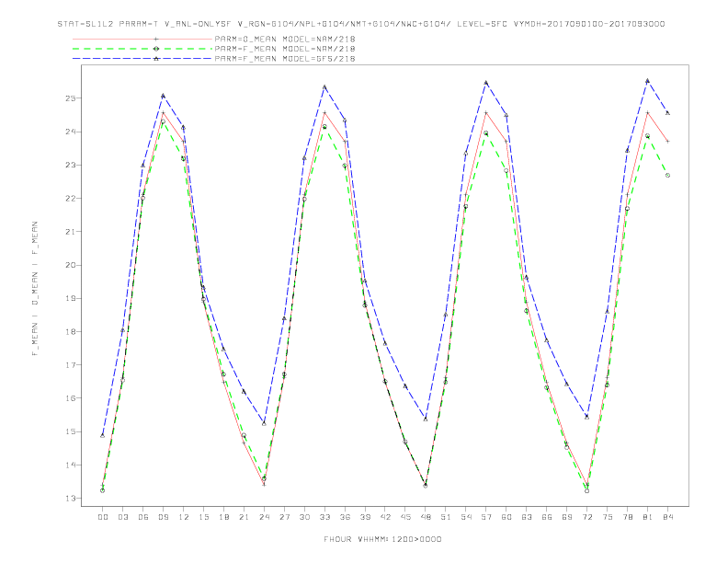Screen dimensions: 728x563
Task: Click x-axis forecast hour label 72
Action: tap(586, 517)
